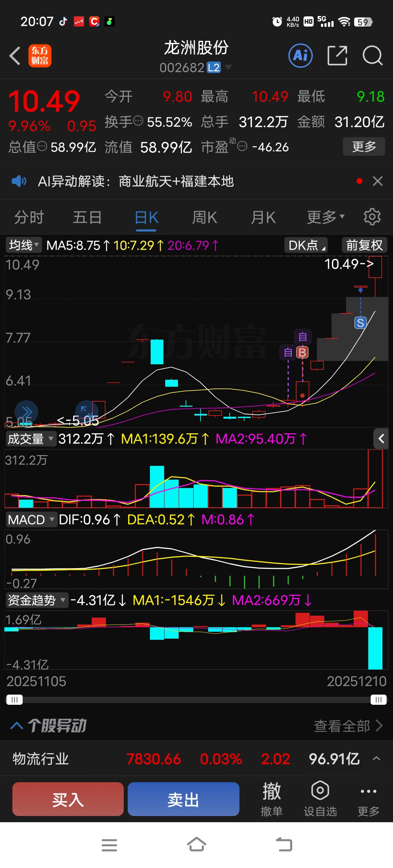Open 查看全部 link
393x868 pixels.
point(348,726)
